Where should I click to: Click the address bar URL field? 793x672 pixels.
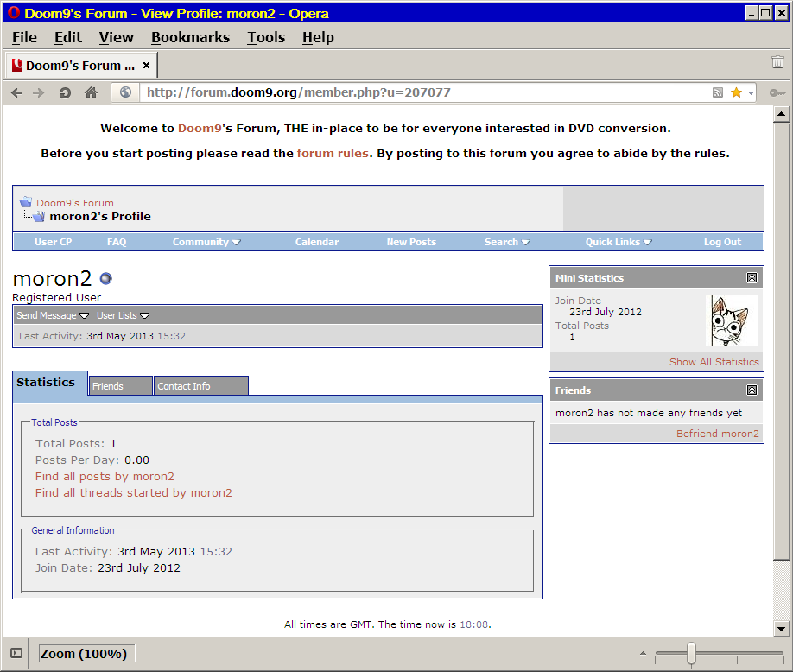(425, 92)
